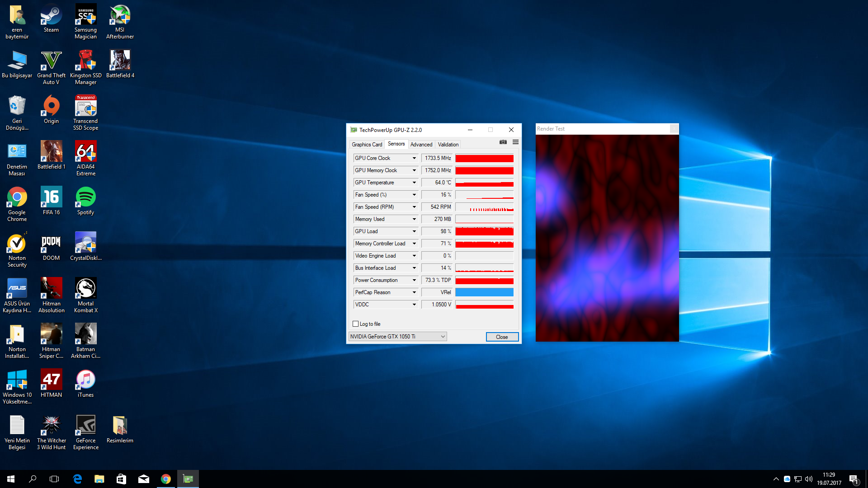Click the GPU-Z screenshot camera icon
Image resolution: width=868 pixels, height=488 pixels.
(503, 142)
